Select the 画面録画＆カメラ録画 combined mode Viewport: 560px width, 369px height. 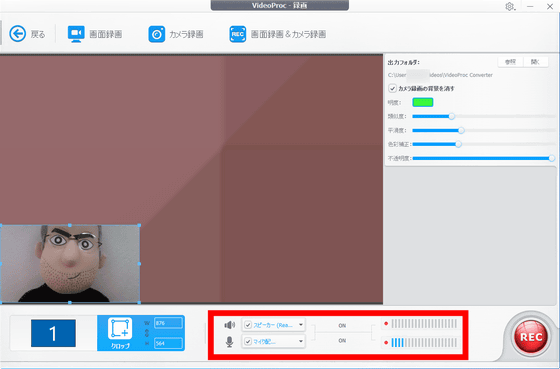coord(278,34)
